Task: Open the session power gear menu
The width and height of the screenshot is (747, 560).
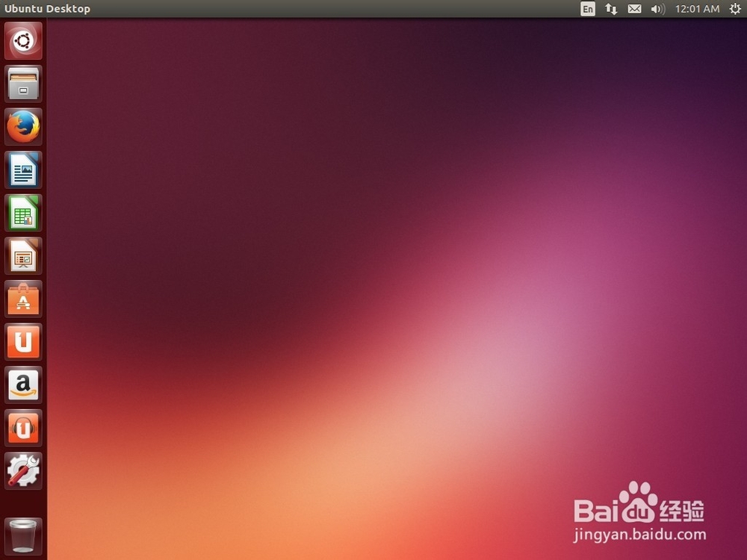Action: pos(735,9)
